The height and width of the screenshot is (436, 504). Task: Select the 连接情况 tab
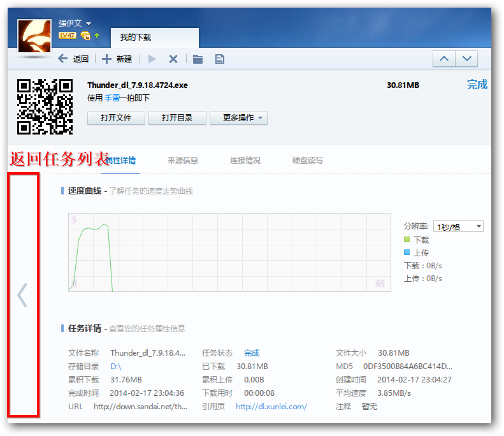pyautogui.click(x=245, y=160)
